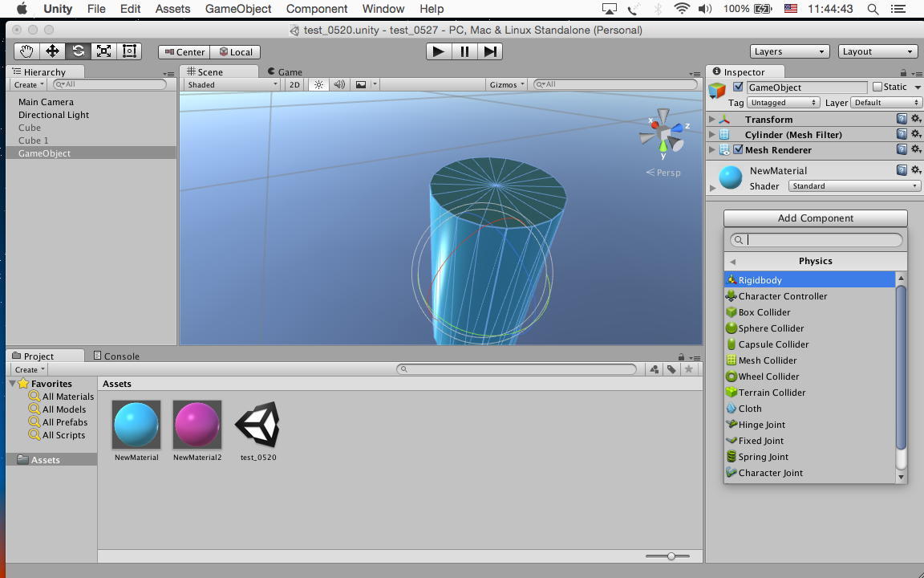Screen dimensions: 924x578
Task: Open the GameObject menu
Action: (x=238, y=9)
